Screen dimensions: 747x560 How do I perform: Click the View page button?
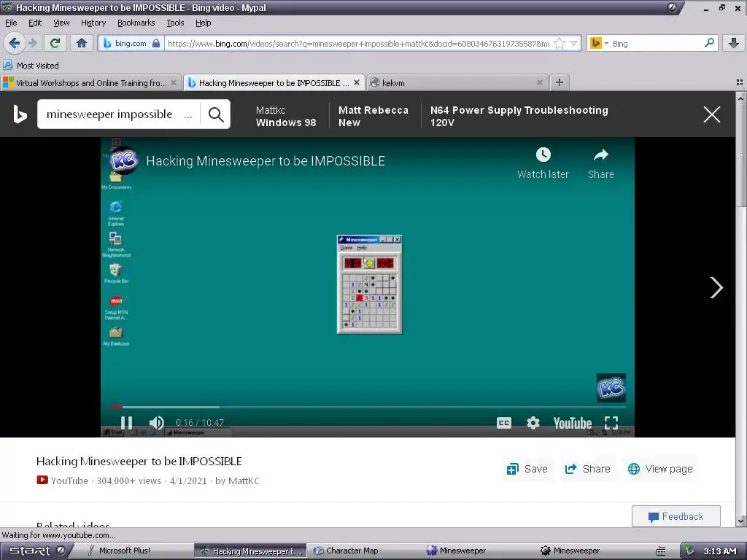point(660,469)
